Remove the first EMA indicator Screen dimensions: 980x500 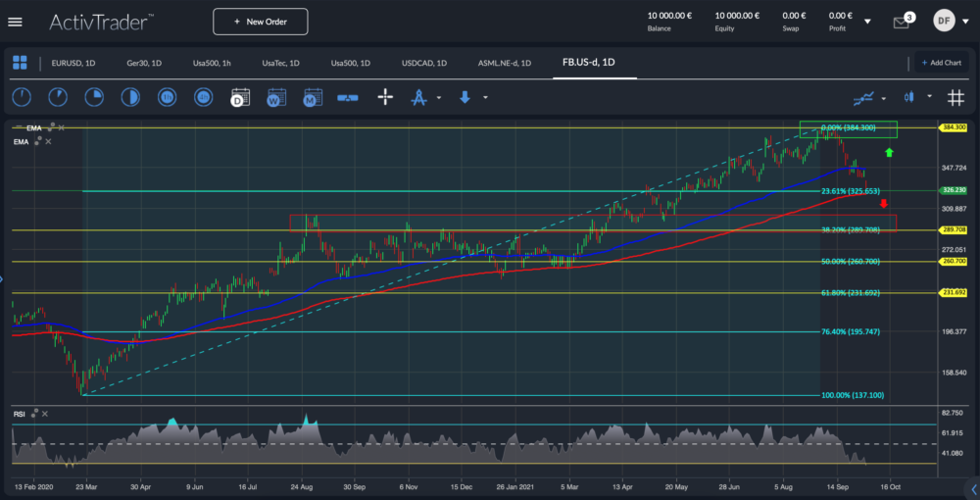61,127
